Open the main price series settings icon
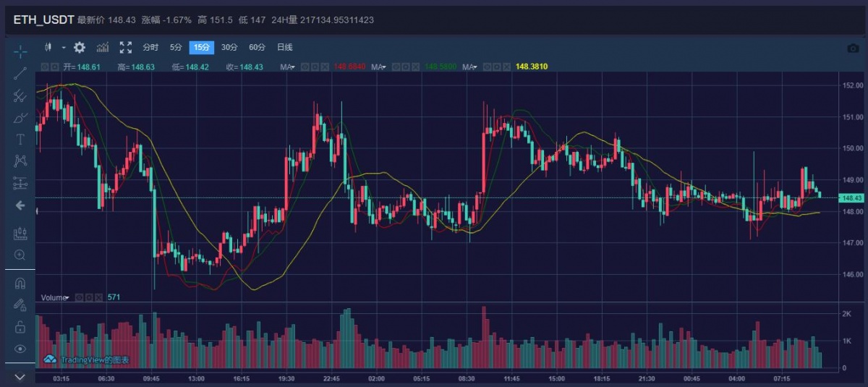The width and height of the screenshot is (868, 387). (x=54, y=67)
